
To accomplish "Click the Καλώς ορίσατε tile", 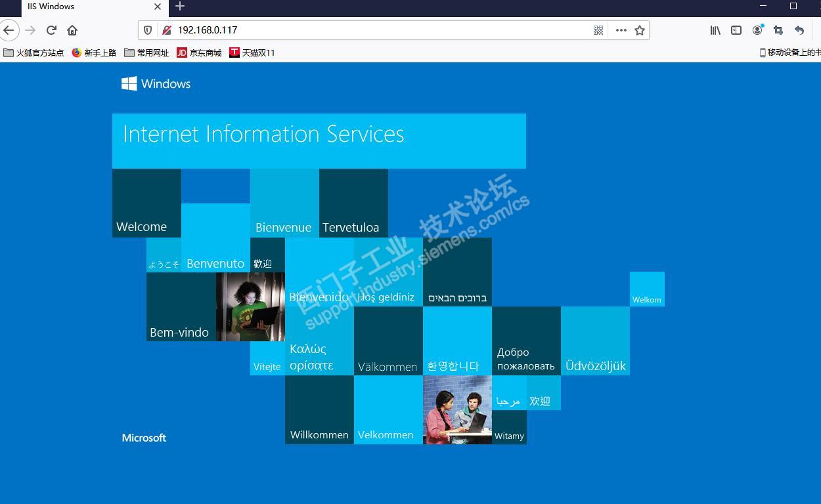I will pyautogui.click(x=319, y=341).
